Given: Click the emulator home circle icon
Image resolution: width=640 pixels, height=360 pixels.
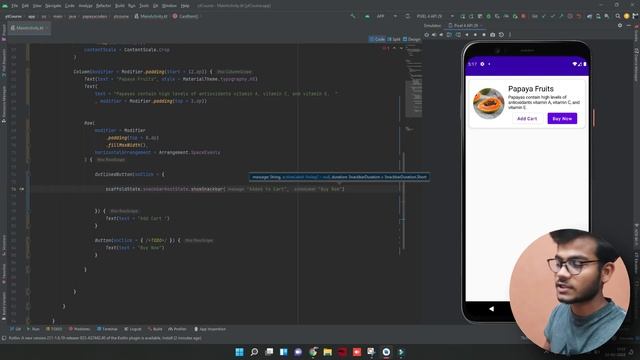Looking at the screenshot, I should pos(475,35).
